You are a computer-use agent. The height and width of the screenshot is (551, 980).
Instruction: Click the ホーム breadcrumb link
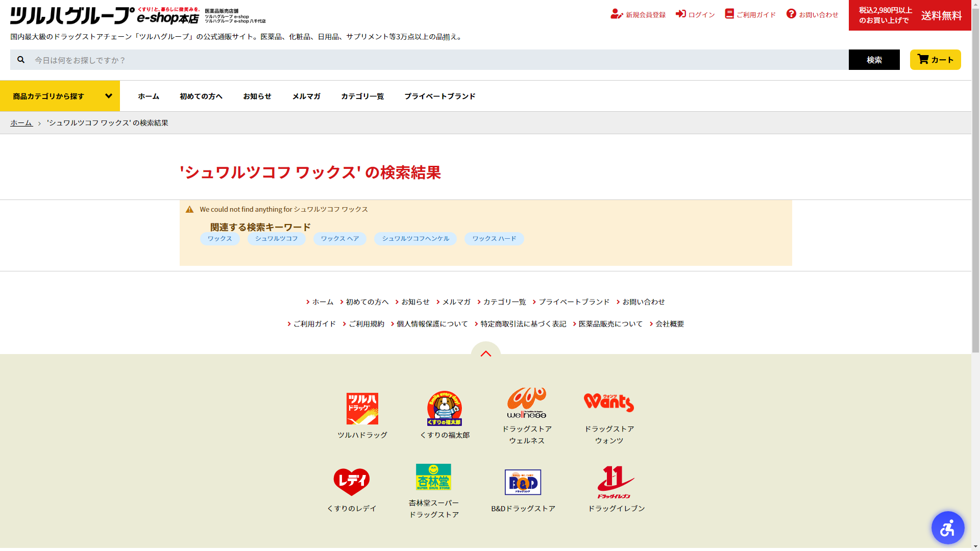(21, 123)
